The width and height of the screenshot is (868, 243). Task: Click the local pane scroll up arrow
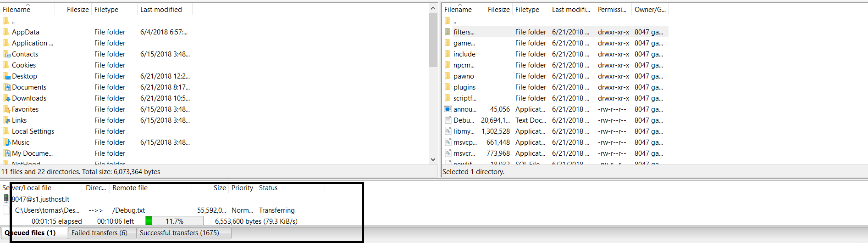tap(433, 8)
